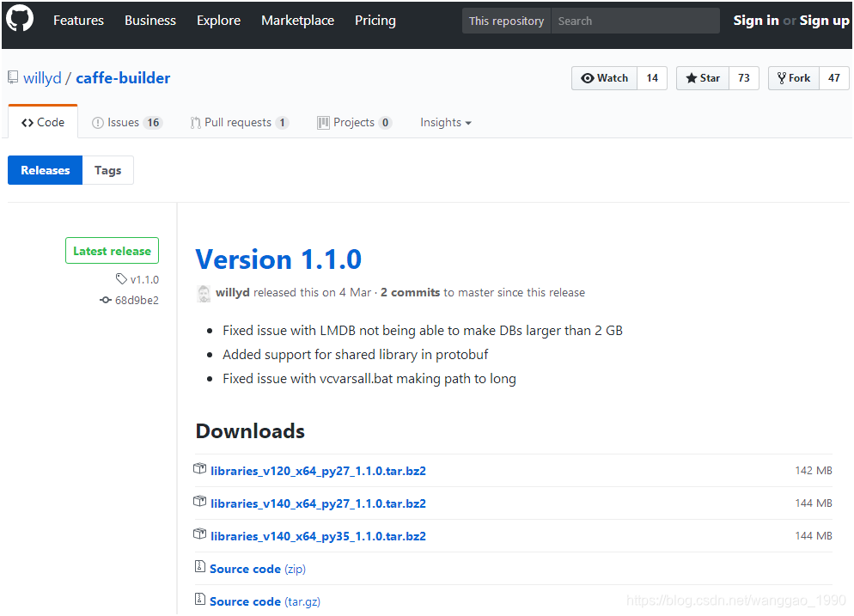The image size is (854, 616).
Task: Star the caffe-builder repository
Action: point(703,78)
